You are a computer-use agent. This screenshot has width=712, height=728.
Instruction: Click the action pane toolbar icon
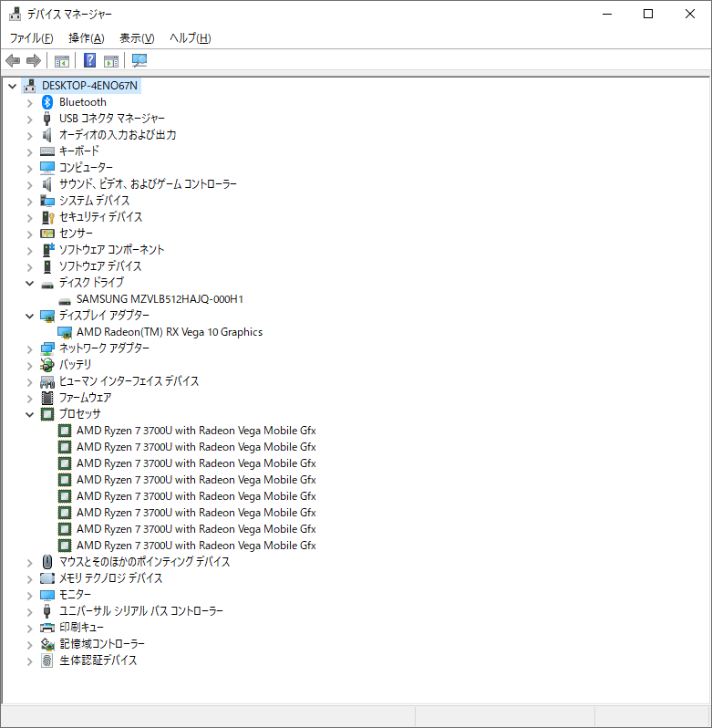coord(111,60)
